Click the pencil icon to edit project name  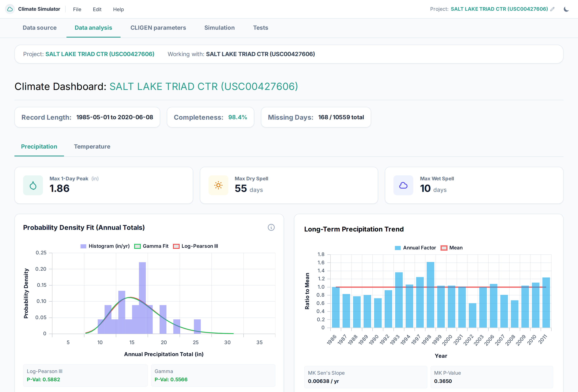pyautogui.click(x=552, y=9)
